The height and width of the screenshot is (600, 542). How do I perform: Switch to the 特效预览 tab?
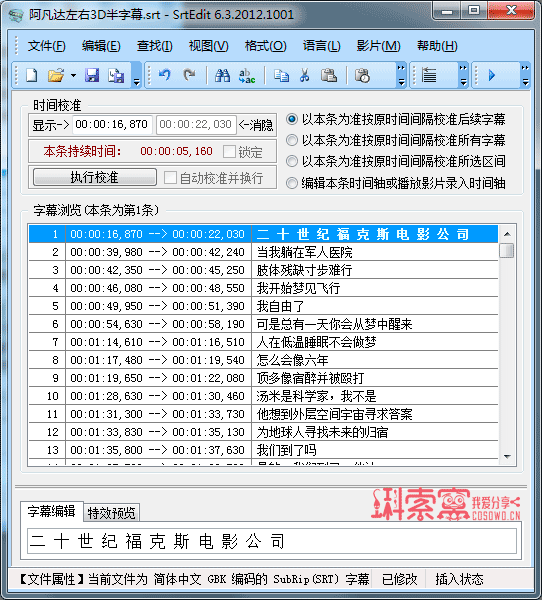(x=111, y=513)
